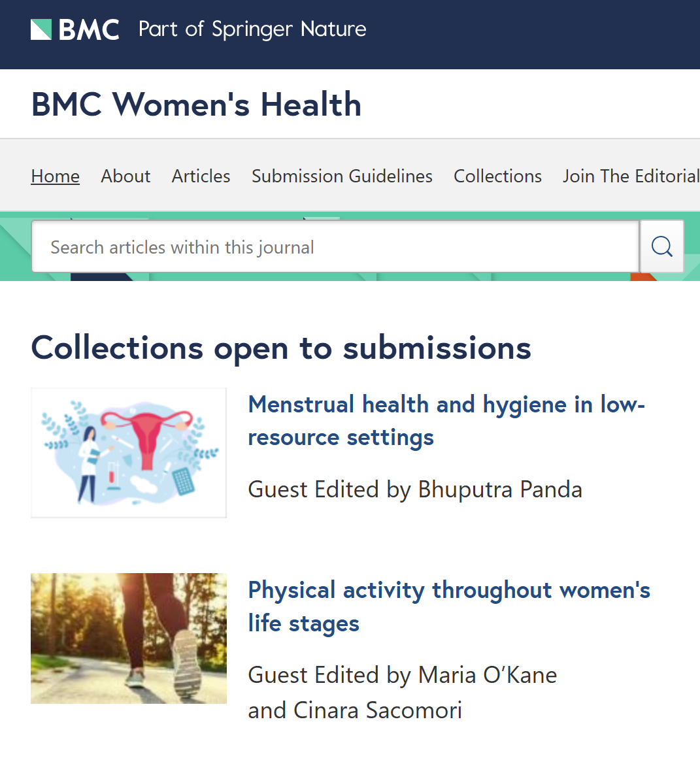This screenshot has width=700, height=777.
Task: Click the BMC wordmark in header
Action: pos(90,29)
